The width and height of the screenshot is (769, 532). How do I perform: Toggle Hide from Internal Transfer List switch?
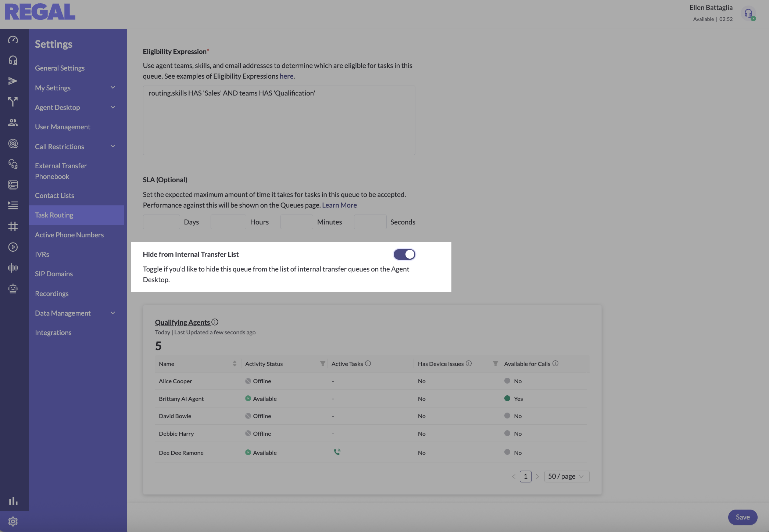point(404,254)
